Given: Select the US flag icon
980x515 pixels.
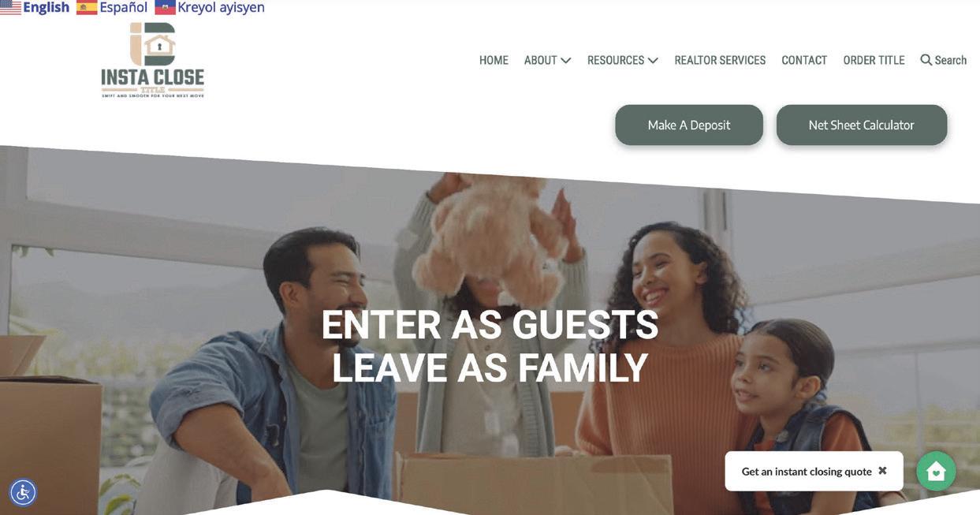Looking at the screenshot, I should 10,8.
